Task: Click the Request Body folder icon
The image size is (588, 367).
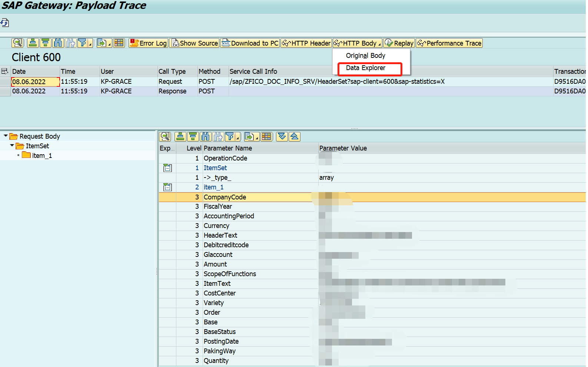Action: pos(14,136)
